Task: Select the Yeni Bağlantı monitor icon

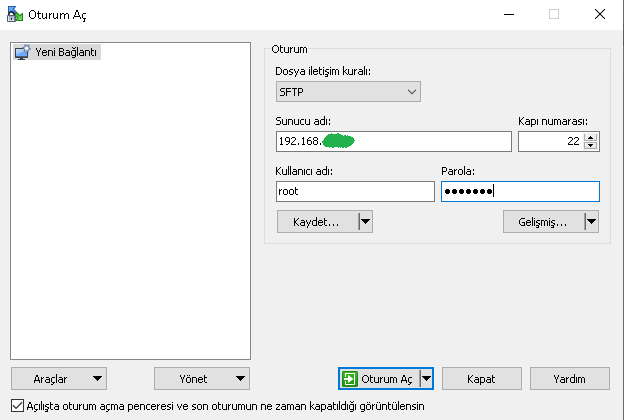Action: [22, 52]
